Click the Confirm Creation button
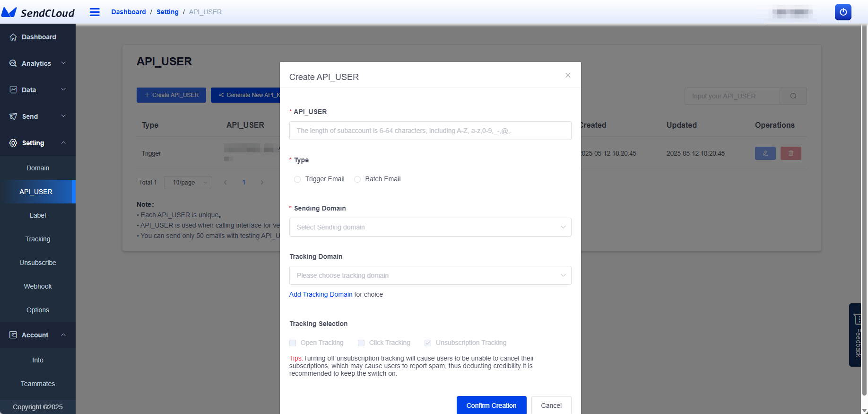This screenshot has width=868, height=414. pyautogui.click(x=492, y=405)
